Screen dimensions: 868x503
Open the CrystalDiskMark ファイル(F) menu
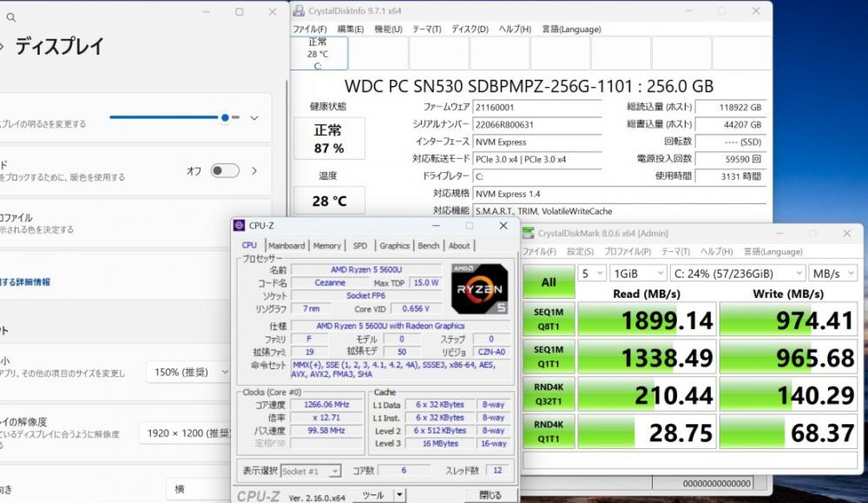pos(539,252)
